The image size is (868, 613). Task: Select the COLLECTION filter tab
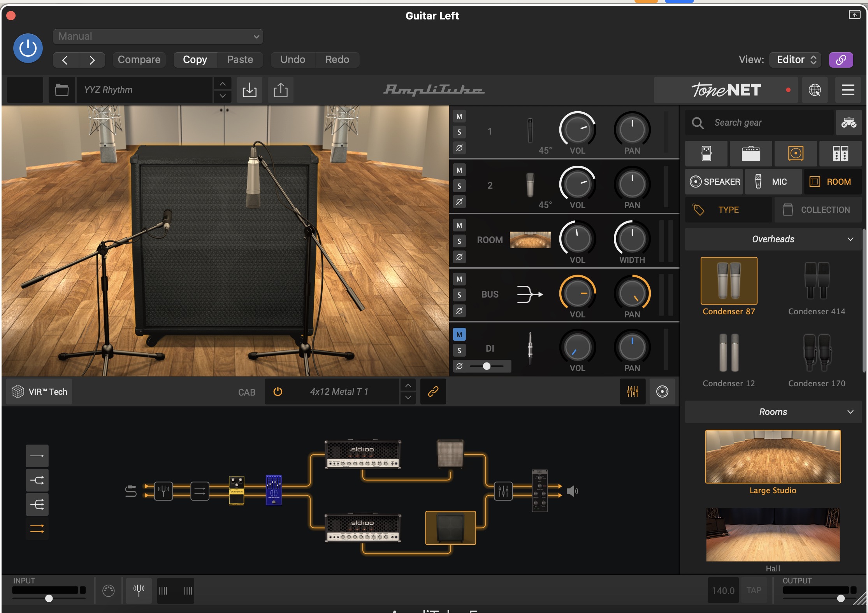818,210
